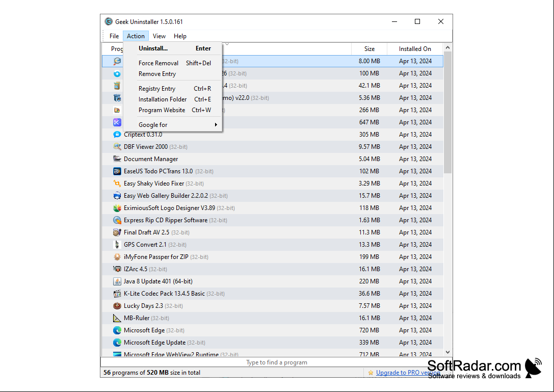
Task: Open the File menu
Action: (114, 36)
